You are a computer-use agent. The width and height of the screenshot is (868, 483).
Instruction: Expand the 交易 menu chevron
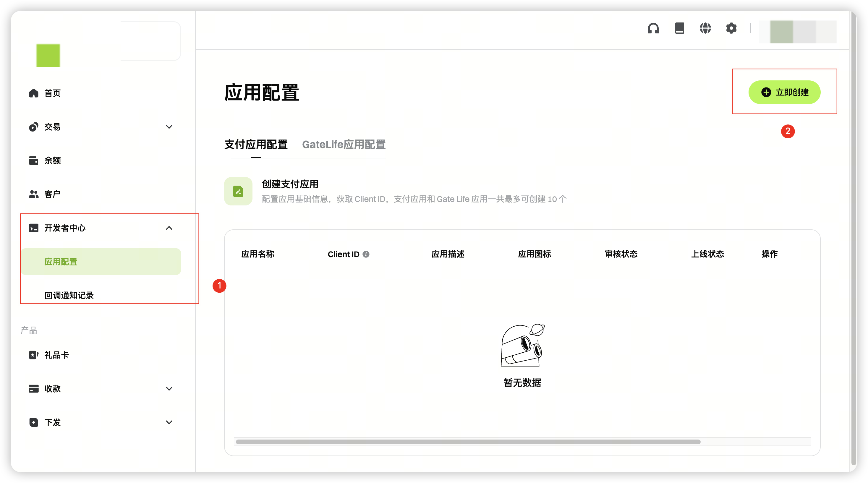pos(169,127)
